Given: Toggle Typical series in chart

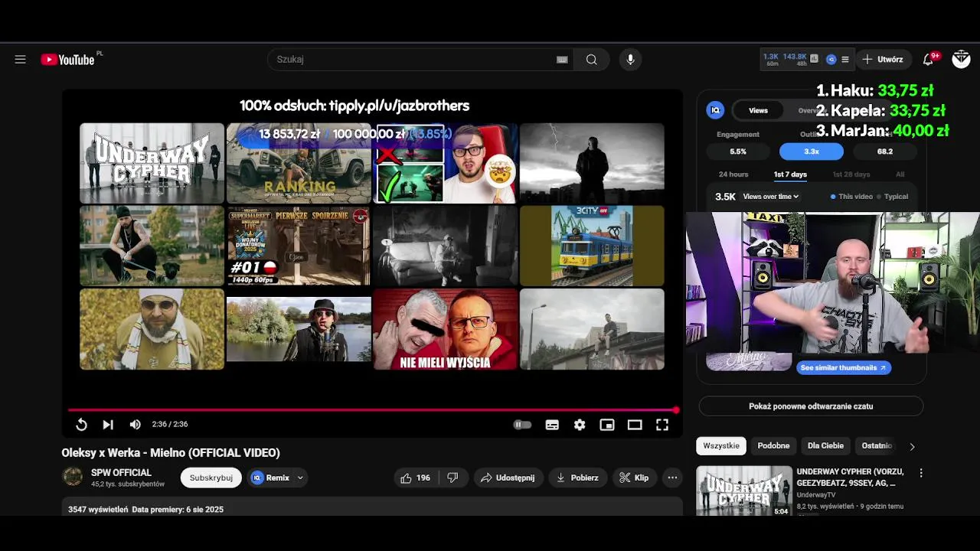Looking at the screenshot, I should (x=892, y=197).
